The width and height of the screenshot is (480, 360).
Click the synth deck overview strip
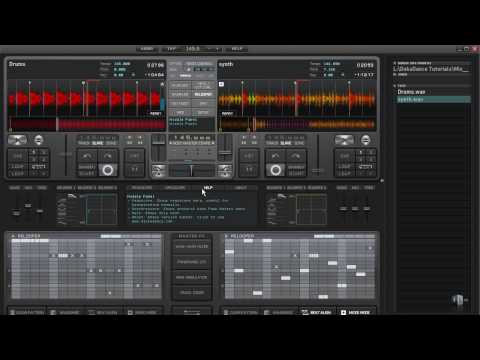pyautogui.click(x=297, y=124)
